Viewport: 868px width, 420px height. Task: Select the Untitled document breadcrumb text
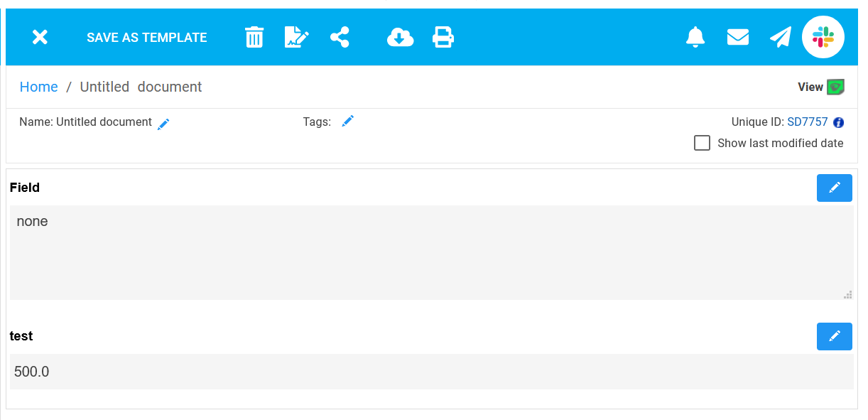[x=141, y=87]
